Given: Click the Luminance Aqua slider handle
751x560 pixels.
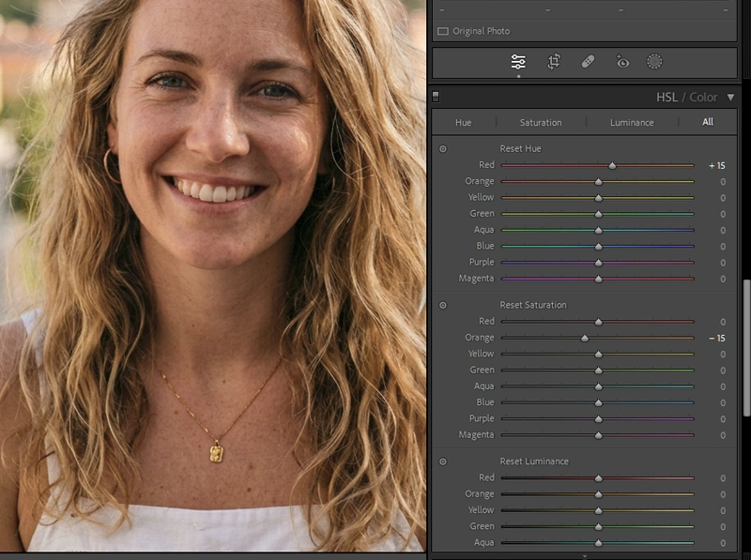Looking at the screenshot, I should [598, 543].
